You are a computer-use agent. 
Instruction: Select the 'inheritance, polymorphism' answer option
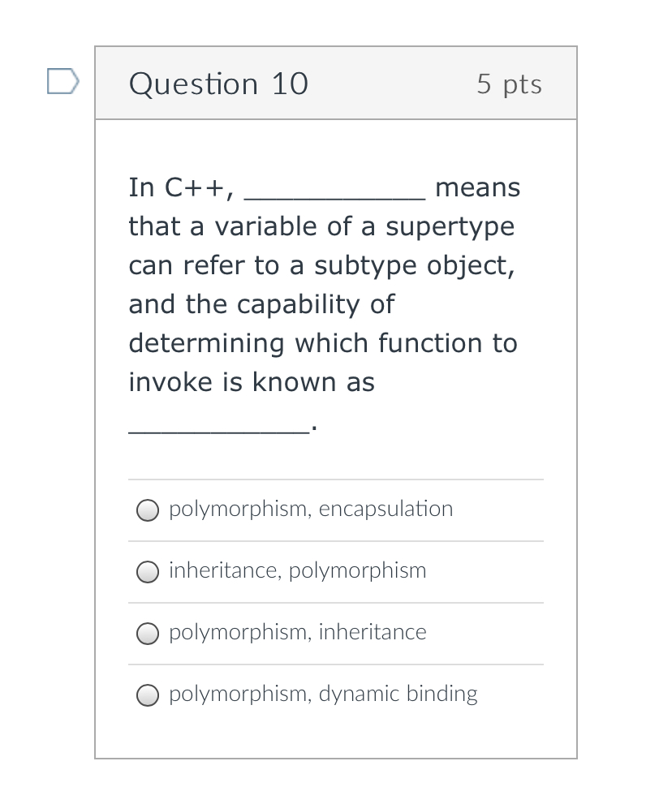click(148, 572)
